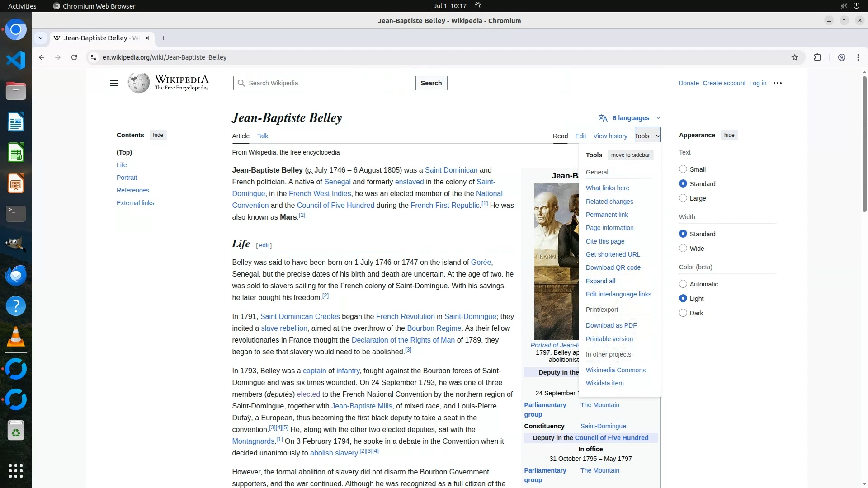The width and height of the screenshot is (868, 488).
Task: Open the Chromium three-dot menu icon
Action: coord(858,57)
